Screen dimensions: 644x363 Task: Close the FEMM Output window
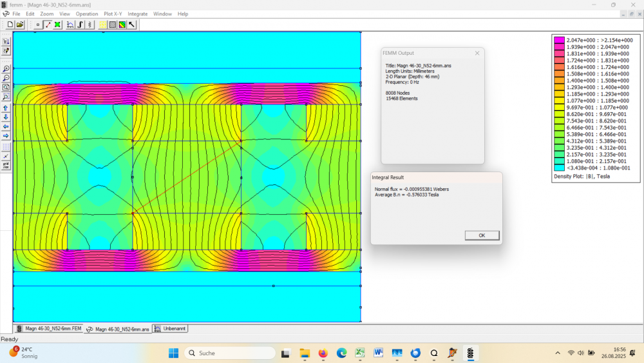(477, 53)
